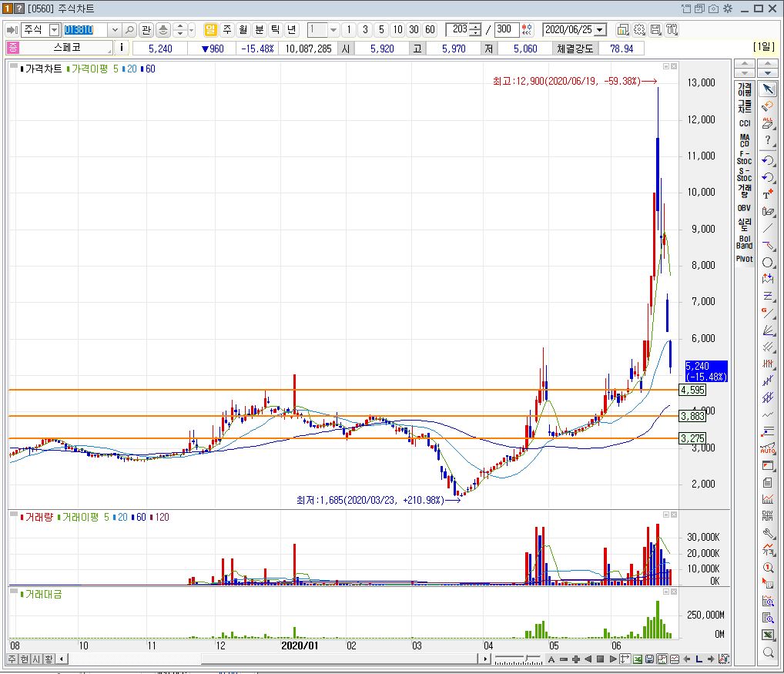Screen dimensions: 784x674
Task: Click the 주 tab at bottom left
Action: coord(12,659)
